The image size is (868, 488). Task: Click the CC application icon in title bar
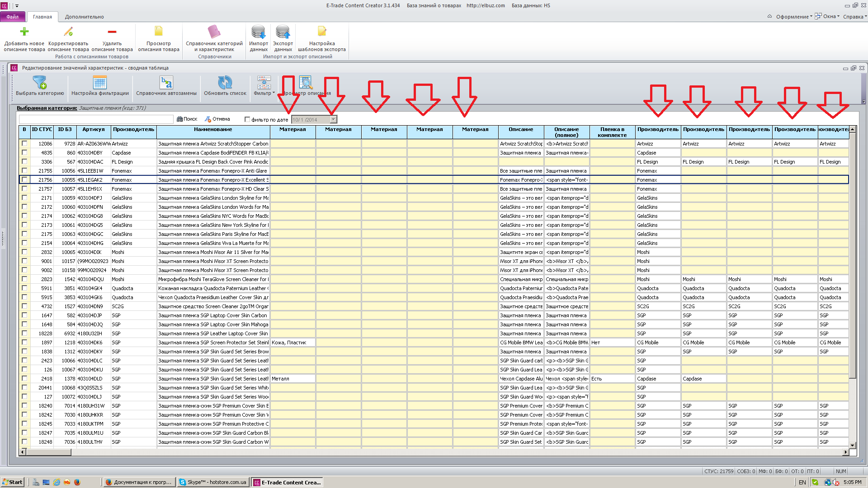(4, 6)
